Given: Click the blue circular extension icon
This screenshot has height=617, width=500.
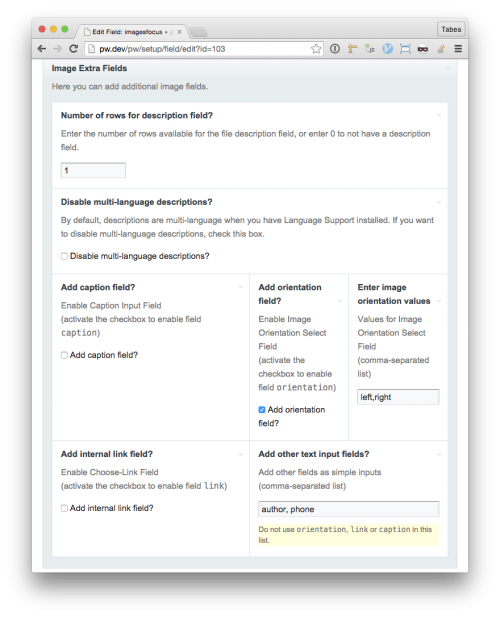Looking at the screenshot, I should point(387,49).
